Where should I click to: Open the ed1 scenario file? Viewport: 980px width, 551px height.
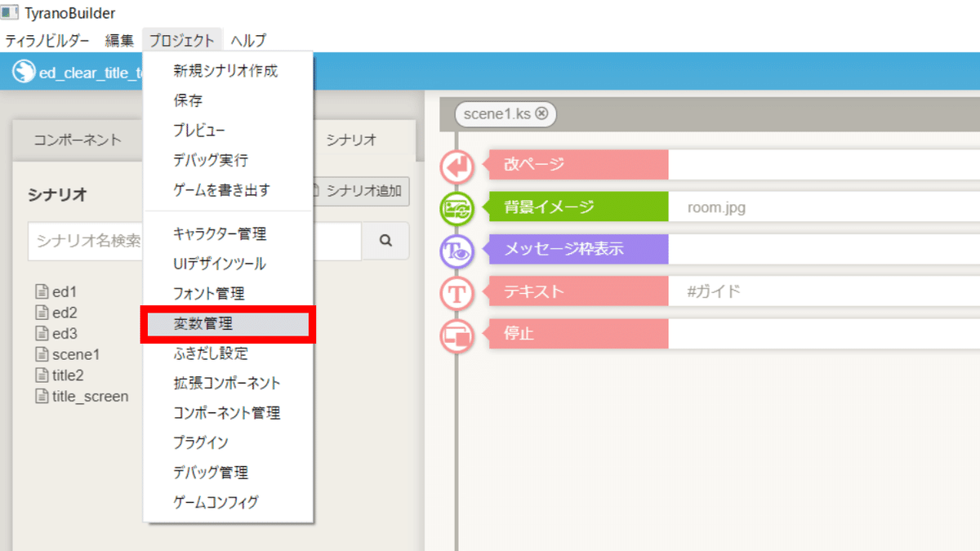click(x=56, y=291)
